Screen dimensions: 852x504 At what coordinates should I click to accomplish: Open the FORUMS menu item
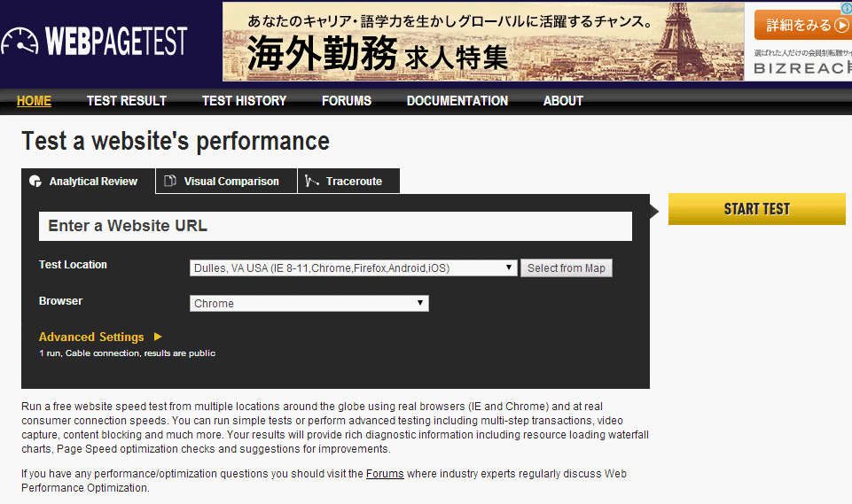346,101
